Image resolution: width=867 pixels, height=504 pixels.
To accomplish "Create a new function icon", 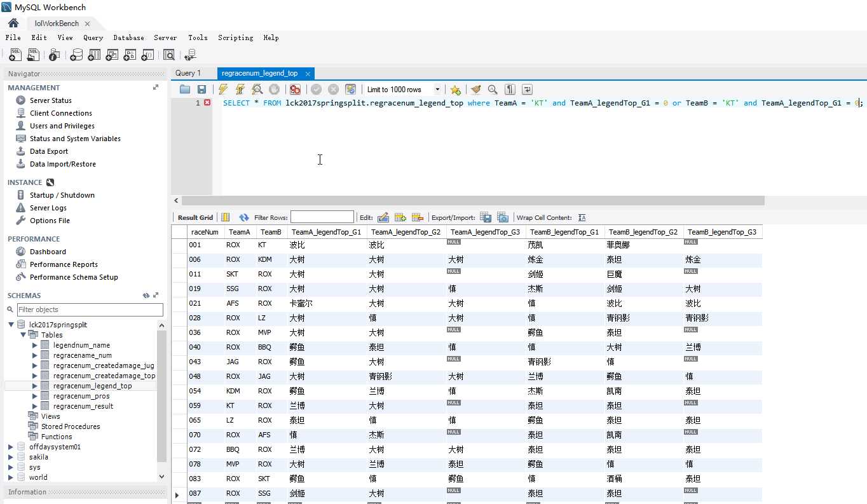I will (x=147, y=55).
